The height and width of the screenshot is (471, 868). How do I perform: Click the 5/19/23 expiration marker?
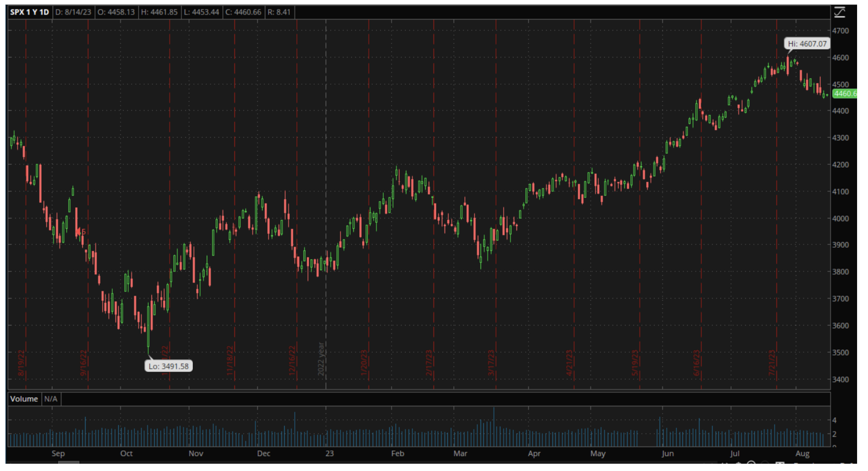(635, 363)
